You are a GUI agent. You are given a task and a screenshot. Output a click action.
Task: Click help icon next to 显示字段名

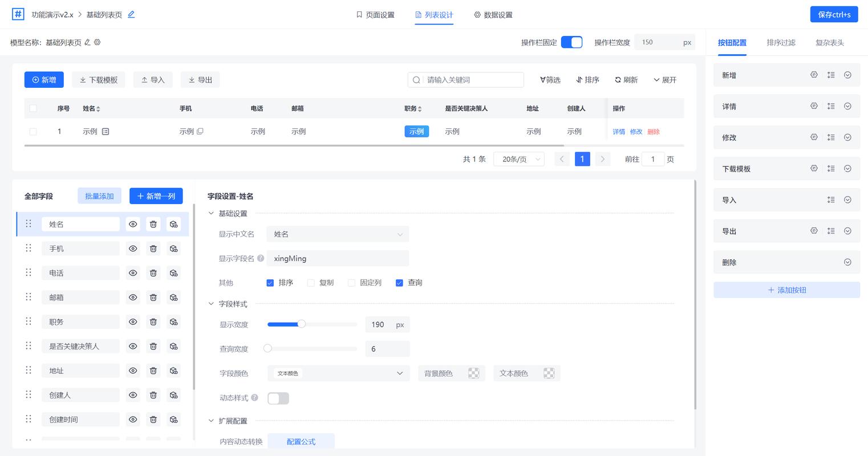pos(261,258)
